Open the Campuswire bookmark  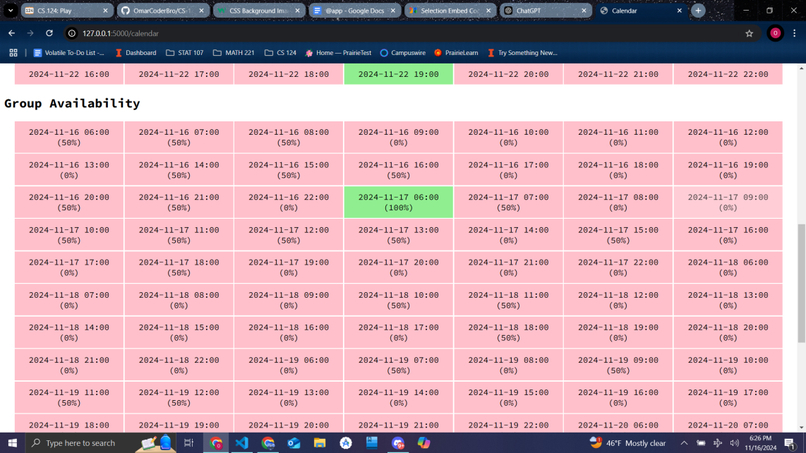click(402, 52)
